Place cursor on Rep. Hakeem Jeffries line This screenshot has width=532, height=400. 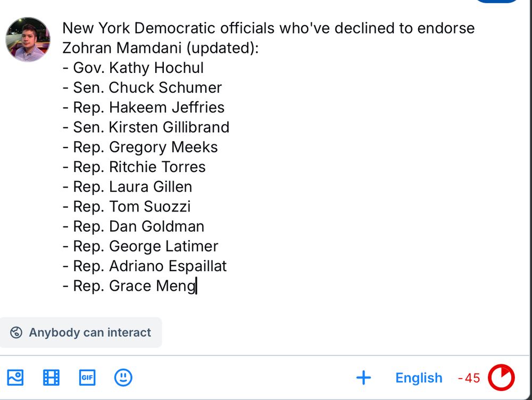[144, 108]
